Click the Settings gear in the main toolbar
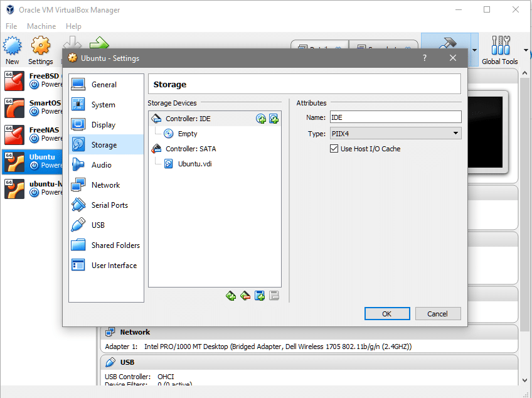 40,50
